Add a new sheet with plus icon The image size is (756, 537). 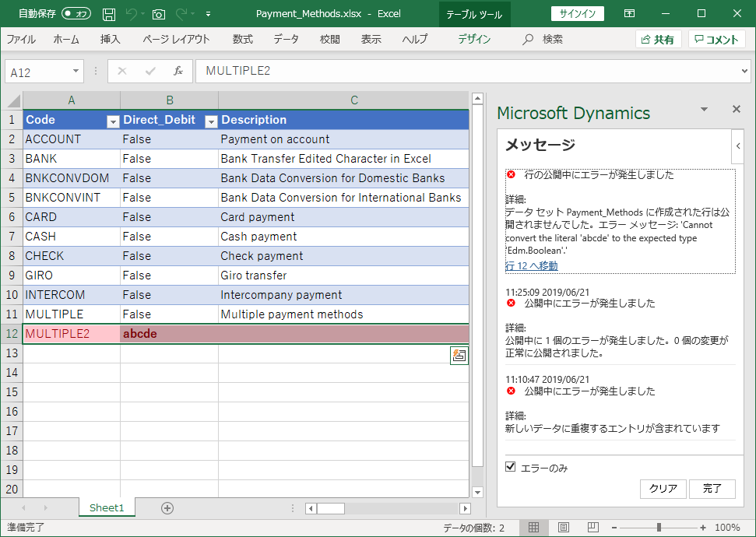pos(167,508)
